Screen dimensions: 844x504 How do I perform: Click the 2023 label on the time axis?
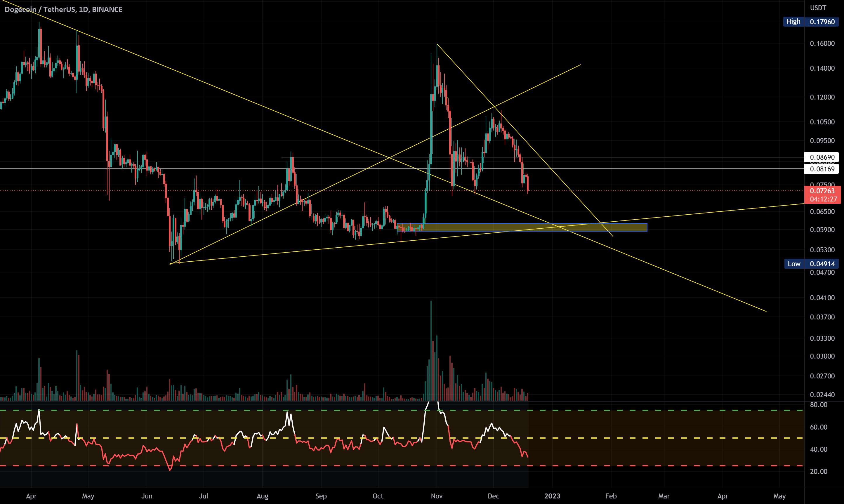(x=552, y=496)
